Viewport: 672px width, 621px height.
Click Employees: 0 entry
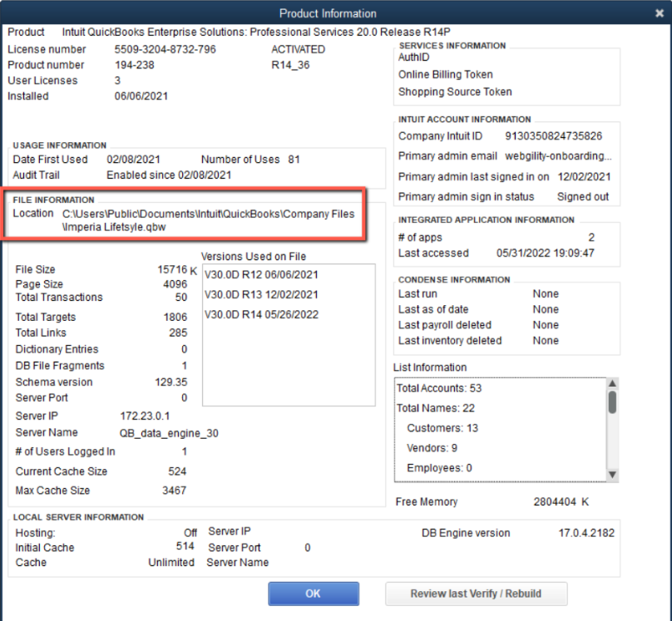[440, 467]
